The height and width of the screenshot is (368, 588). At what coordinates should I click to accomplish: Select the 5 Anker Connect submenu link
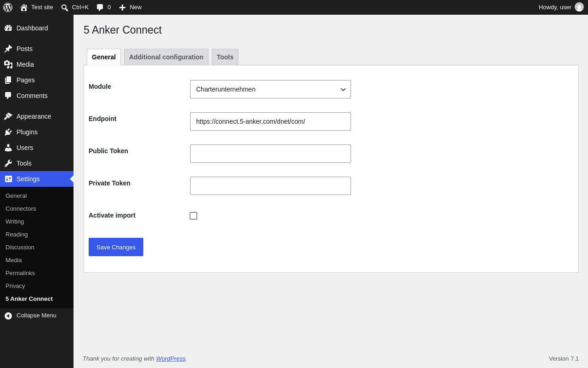pyautogui.click(x=29, y=299)
